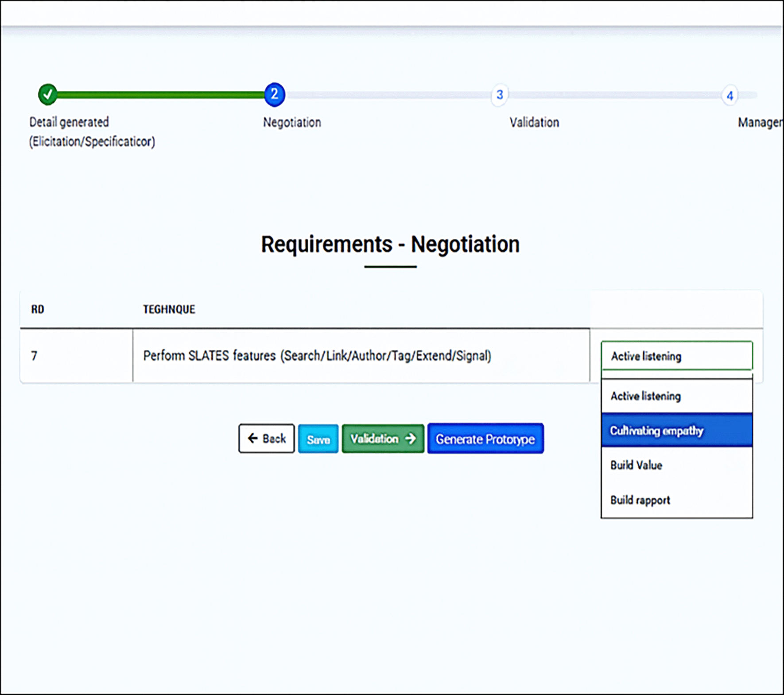
Task: Click the Detail generated step label
Action: pos(69,122)
